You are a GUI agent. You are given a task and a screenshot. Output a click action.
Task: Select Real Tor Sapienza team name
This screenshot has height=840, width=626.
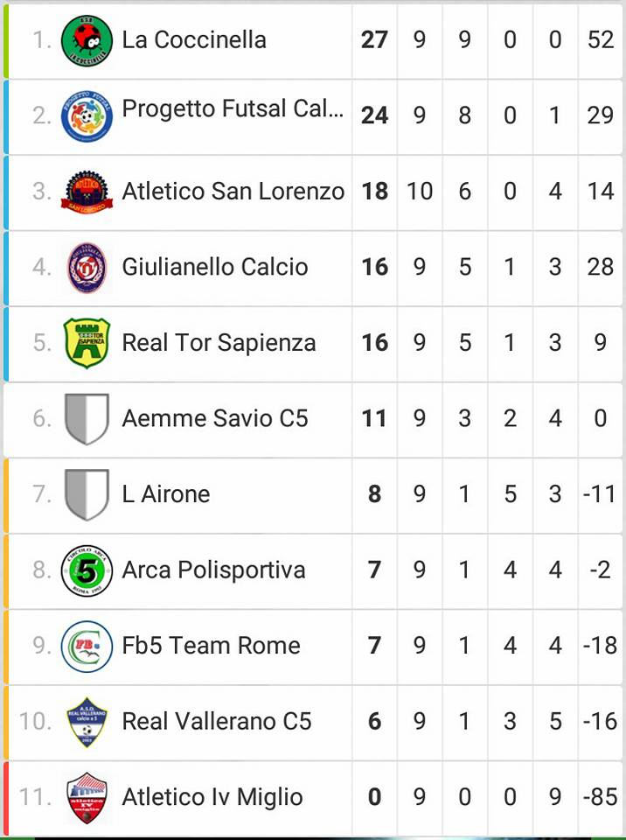(219, 343)
